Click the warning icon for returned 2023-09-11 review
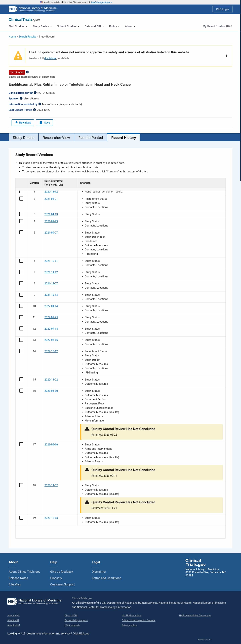 tap(87, 470)
